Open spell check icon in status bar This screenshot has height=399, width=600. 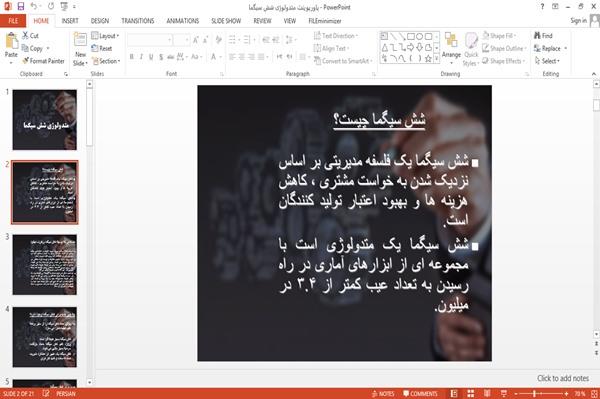click(46, 394)
